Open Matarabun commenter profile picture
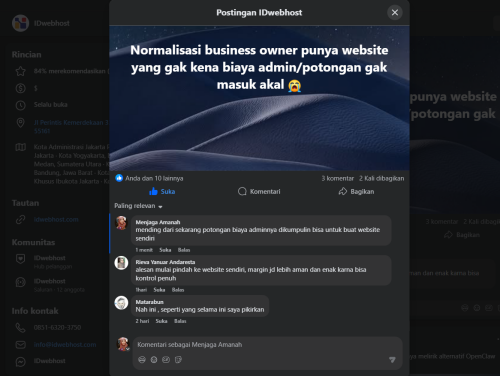 coord(121,303)
